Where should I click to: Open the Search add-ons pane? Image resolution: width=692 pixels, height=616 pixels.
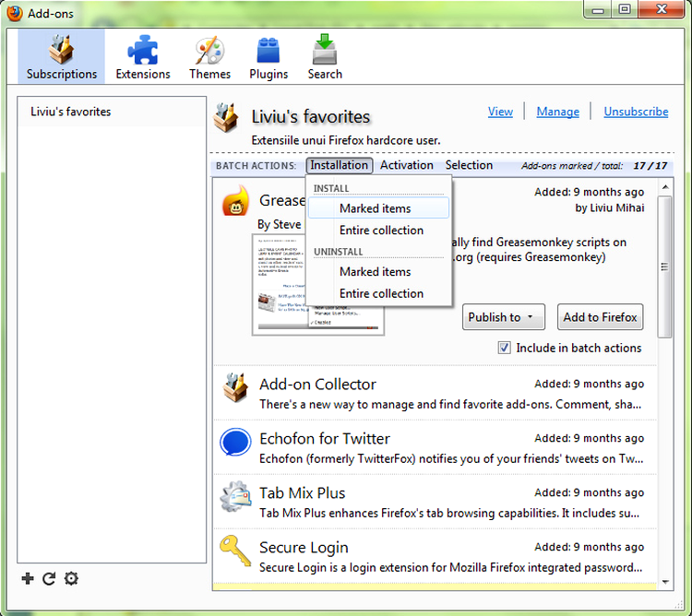point(325,57)
